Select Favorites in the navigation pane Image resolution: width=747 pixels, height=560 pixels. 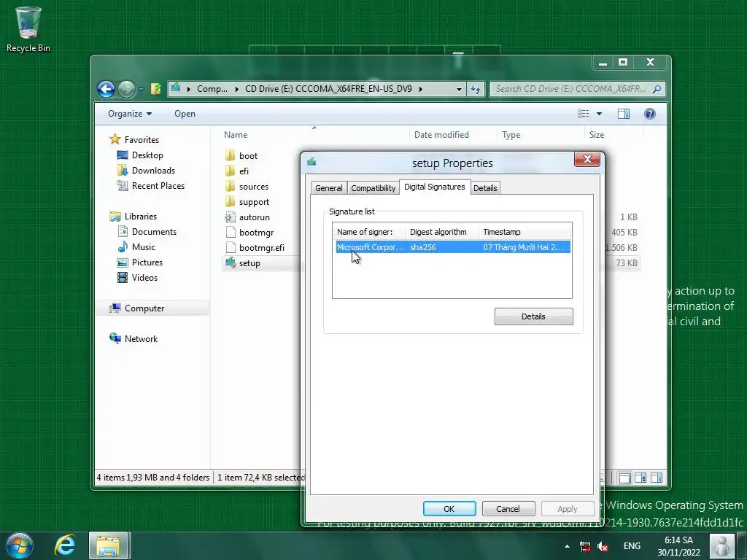click(135, 139)
